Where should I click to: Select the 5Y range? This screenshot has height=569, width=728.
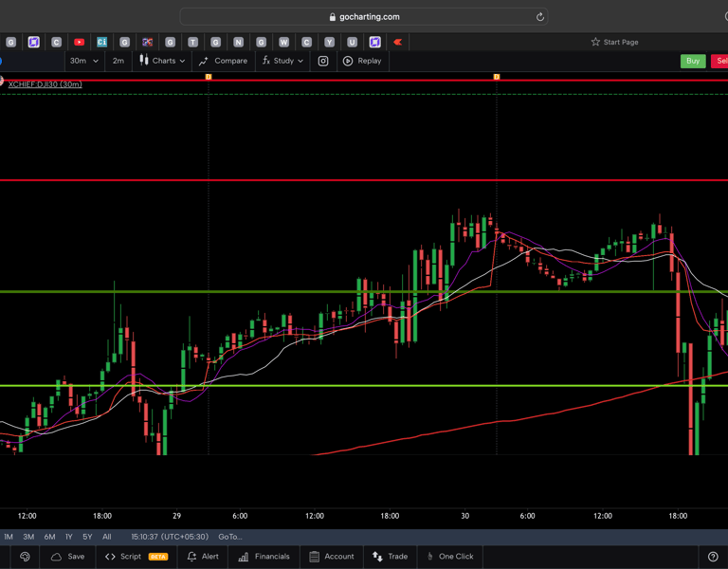coord(87,537)
